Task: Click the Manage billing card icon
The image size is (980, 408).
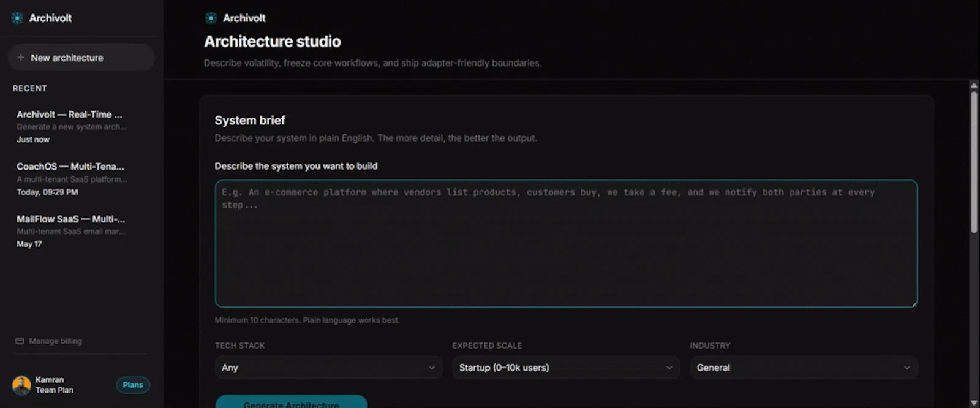Action: tap(20, 341)
